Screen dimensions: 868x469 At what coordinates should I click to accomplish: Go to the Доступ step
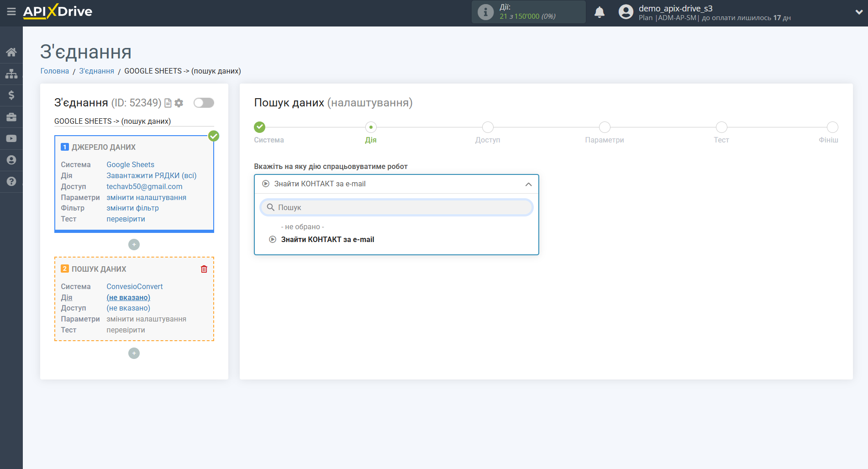tap(488, 127)
